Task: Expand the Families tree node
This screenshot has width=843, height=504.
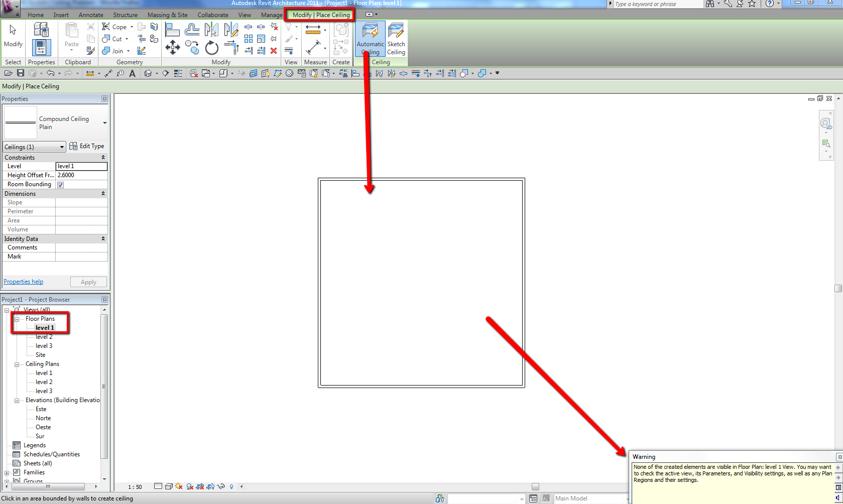Action: [7, 472]
